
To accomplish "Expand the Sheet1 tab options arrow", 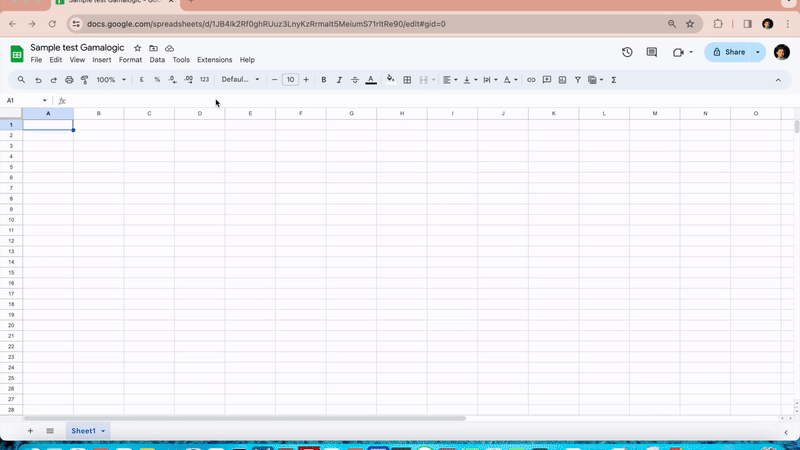I will pyautogui.click(x=103, y=431).
